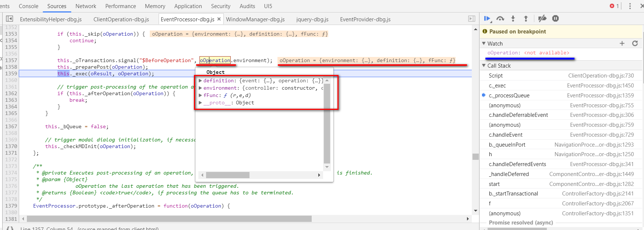
Task: Refresh the watch expressions
Action: (635, 43)
